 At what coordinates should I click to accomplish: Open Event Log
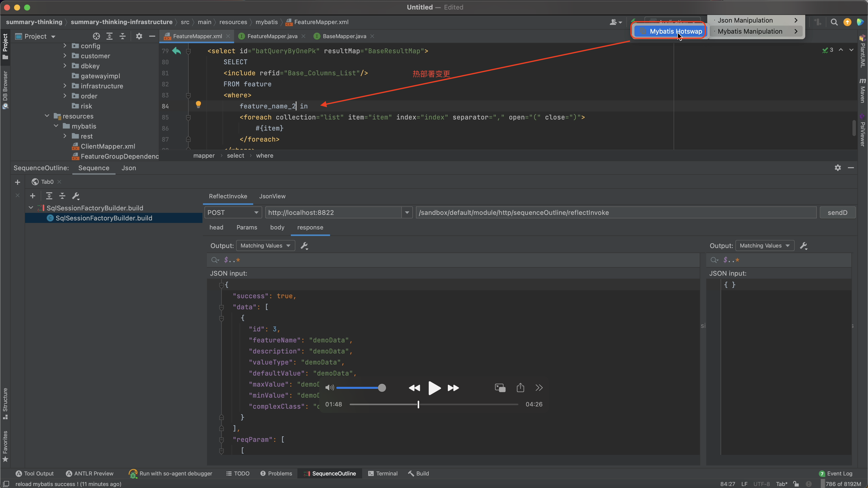pos(835,473)
